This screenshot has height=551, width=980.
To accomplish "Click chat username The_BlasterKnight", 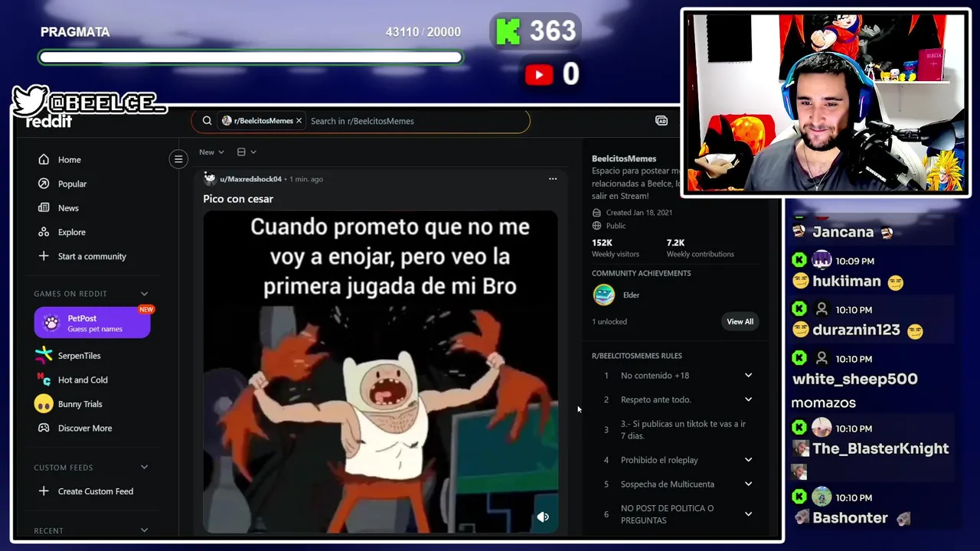I will [880, 448].
